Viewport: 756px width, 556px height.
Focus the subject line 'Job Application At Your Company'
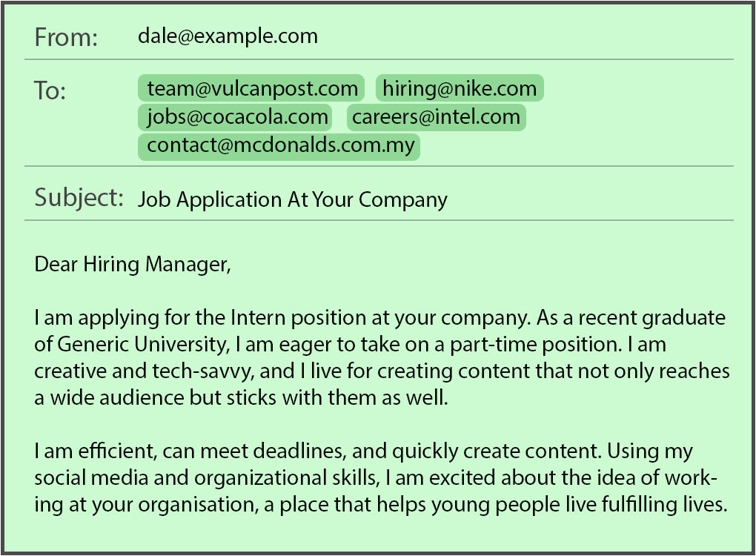tap(292, 199)
